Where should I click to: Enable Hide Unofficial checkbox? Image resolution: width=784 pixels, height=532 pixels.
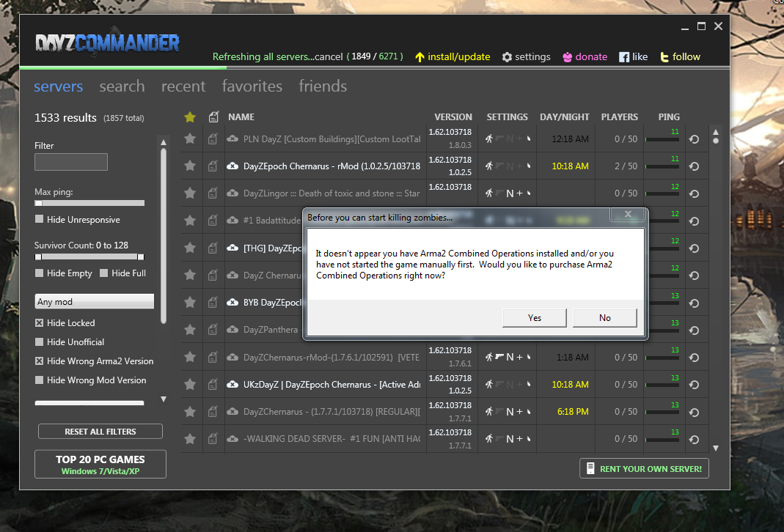point(39,341)
